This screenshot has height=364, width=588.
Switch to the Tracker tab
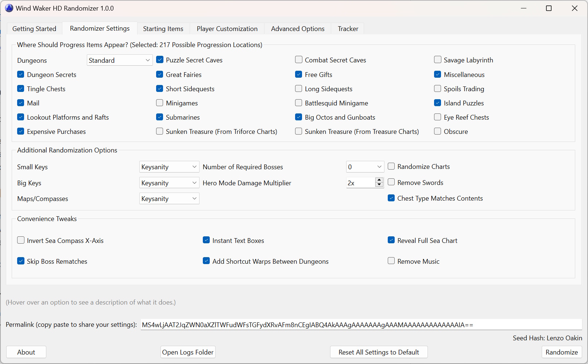(x=348, y=29)
